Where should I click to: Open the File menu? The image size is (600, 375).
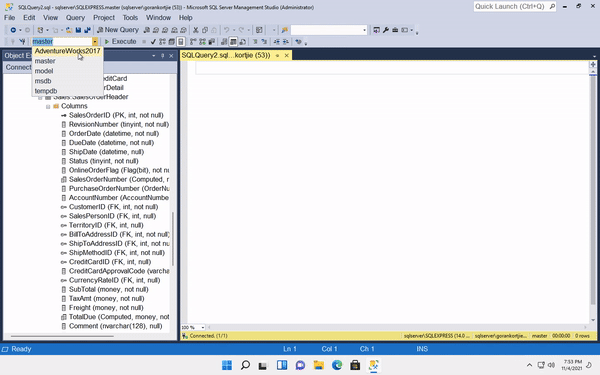pyautogui.click(x=10, y=18)
